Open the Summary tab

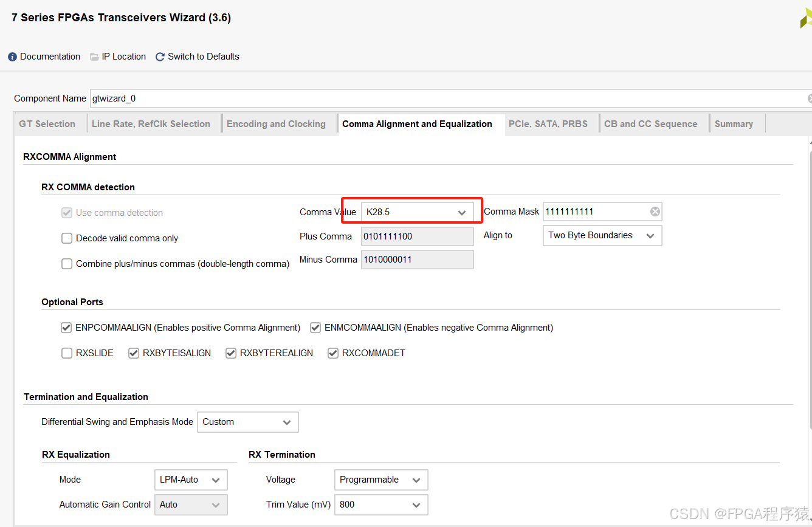[x=734, y=124]
